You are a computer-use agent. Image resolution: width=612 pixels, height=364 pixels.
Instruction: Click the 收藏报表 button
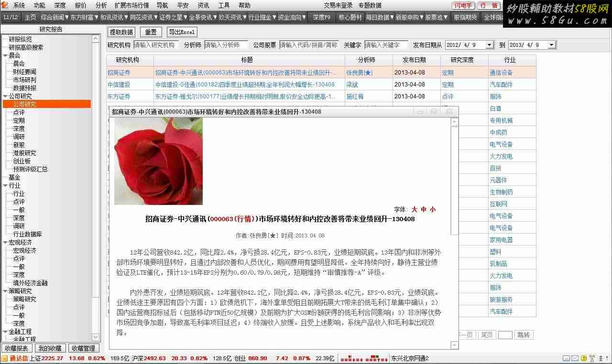(x=17, y=348)
